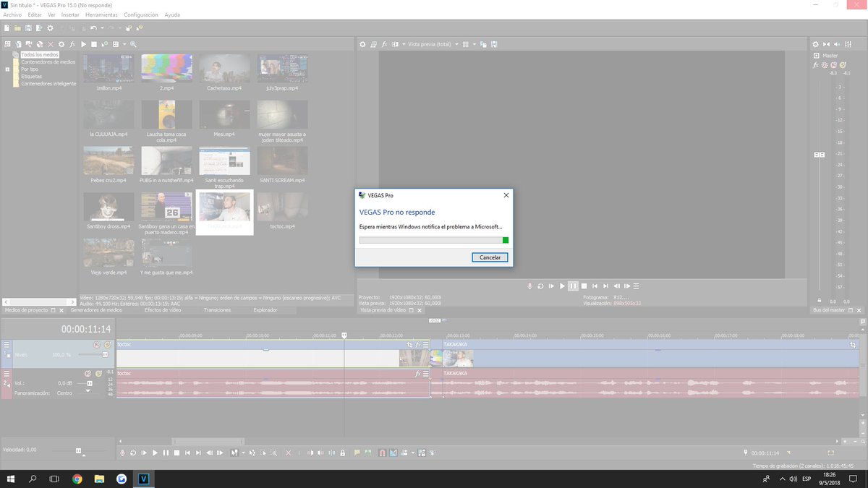868x488 pixels.
Task: Switch to Efectos de vídeo tab
Action: pyautogui.click(x=163, y=310)
